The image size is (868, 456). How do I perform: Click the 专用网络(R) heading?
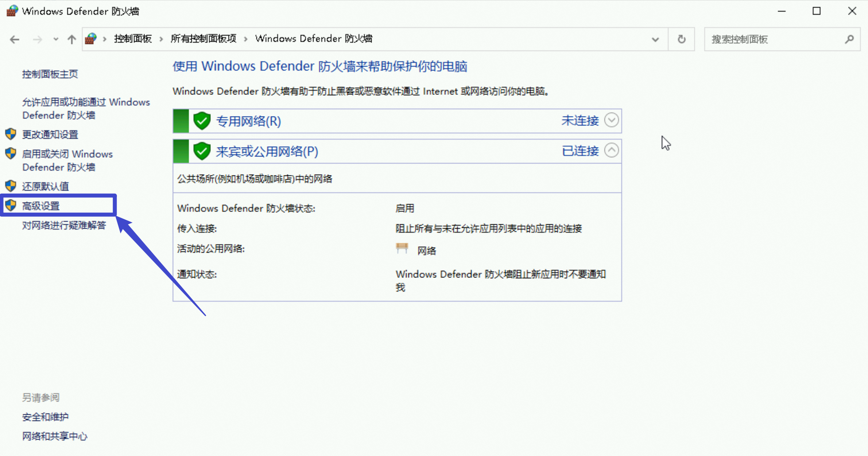248,121
